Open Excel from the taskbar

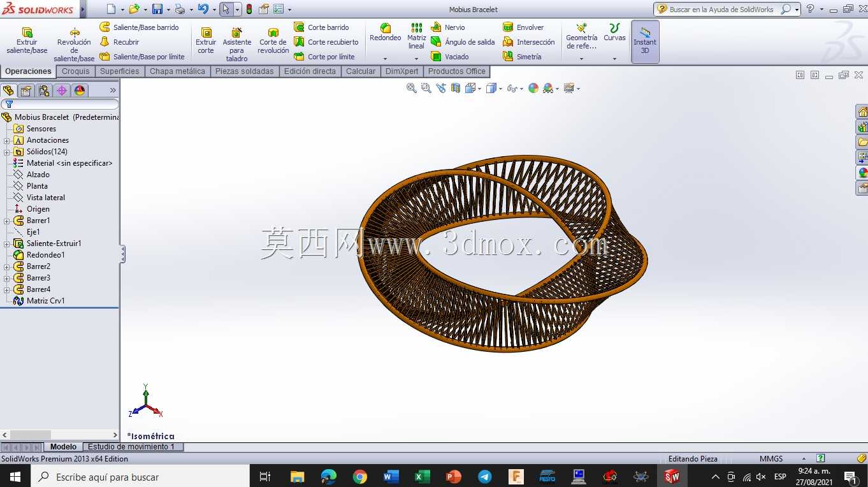[x=423, y=477]
